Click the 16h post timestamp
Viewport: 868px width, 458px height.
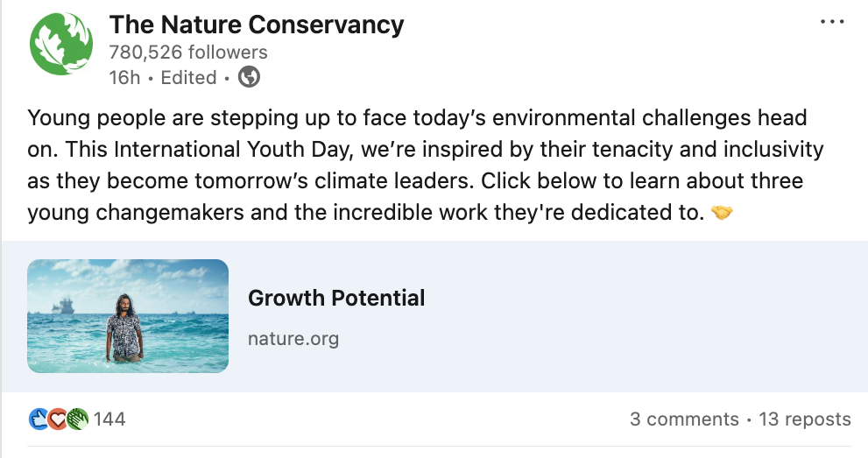[123, 77]
